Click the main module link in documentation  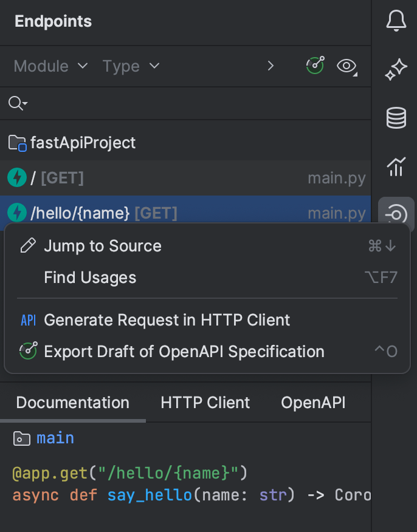point(55,438)
